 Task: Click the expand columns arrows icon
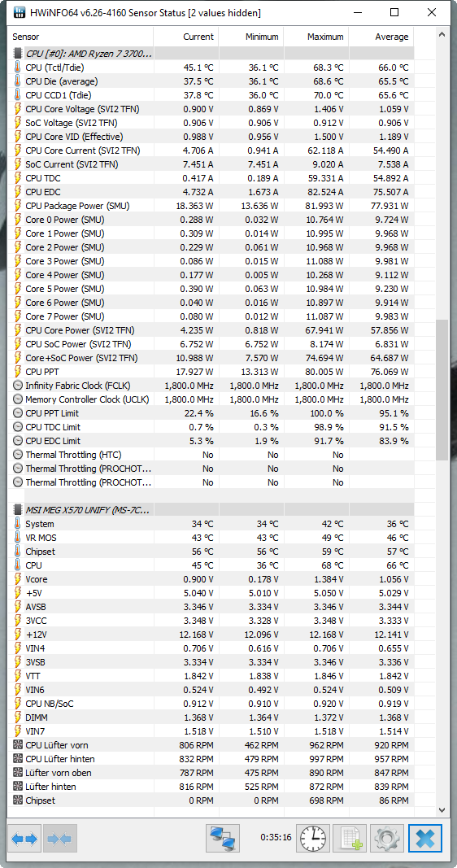25,839
